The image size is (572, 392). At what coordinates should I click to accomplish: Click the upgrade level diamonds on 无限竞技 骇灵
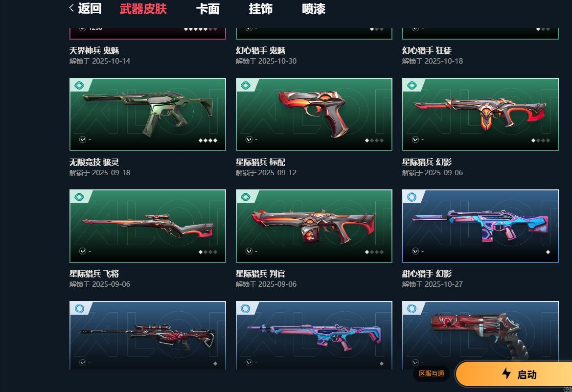pos(208,140)
